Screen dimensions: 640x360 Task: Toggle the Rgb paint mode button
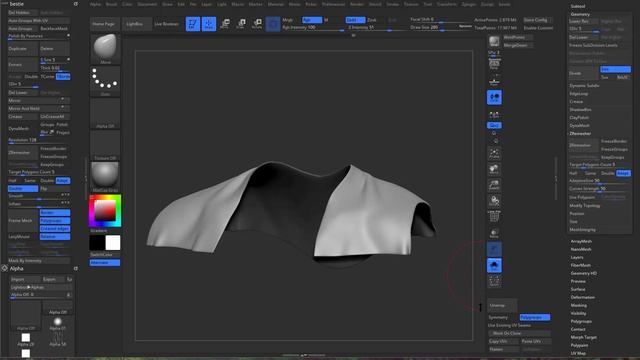point(312,20)
